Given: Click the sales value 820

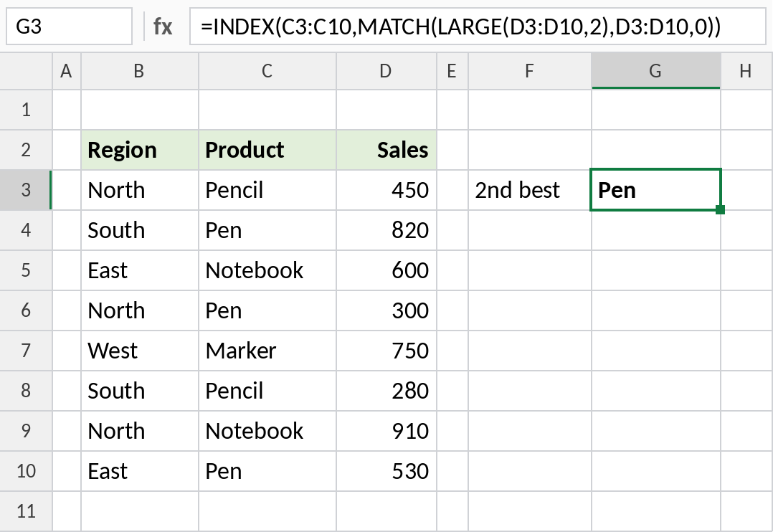Looking at the screenshot, I should [386, 230].
